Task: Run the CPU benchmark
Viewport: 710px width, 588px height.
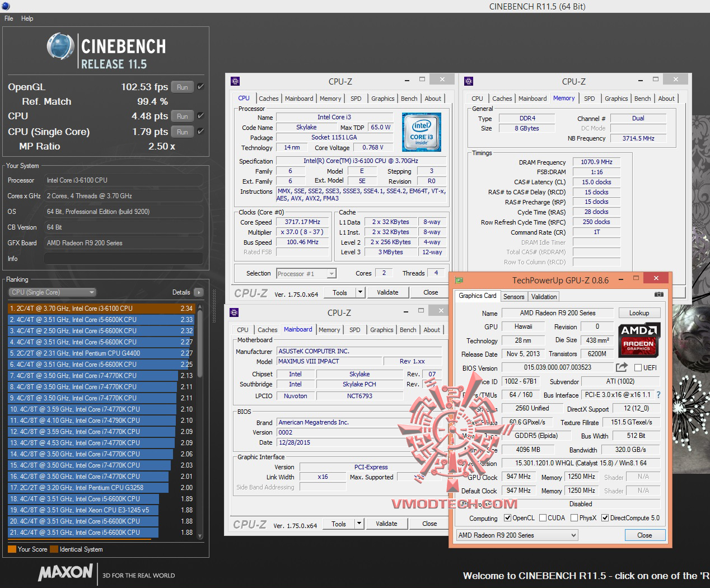Action: [183, 116]
